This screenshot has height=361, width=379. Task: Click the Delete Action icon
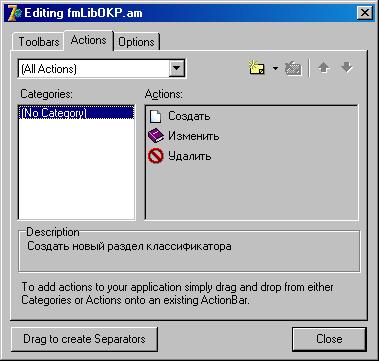tap(293, 68)
